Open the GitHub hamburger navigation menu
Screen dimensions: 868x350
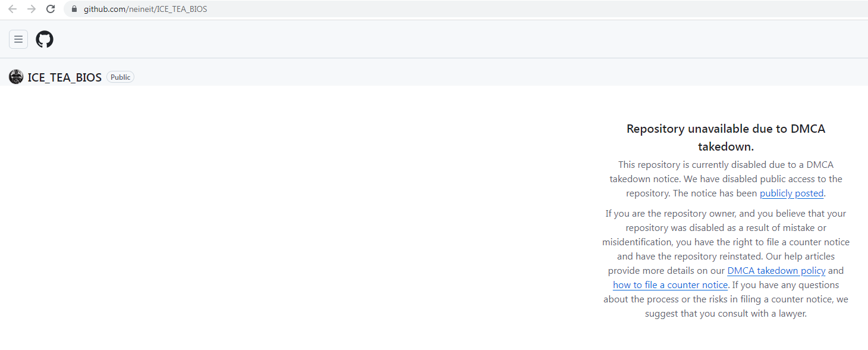[18, 39]
